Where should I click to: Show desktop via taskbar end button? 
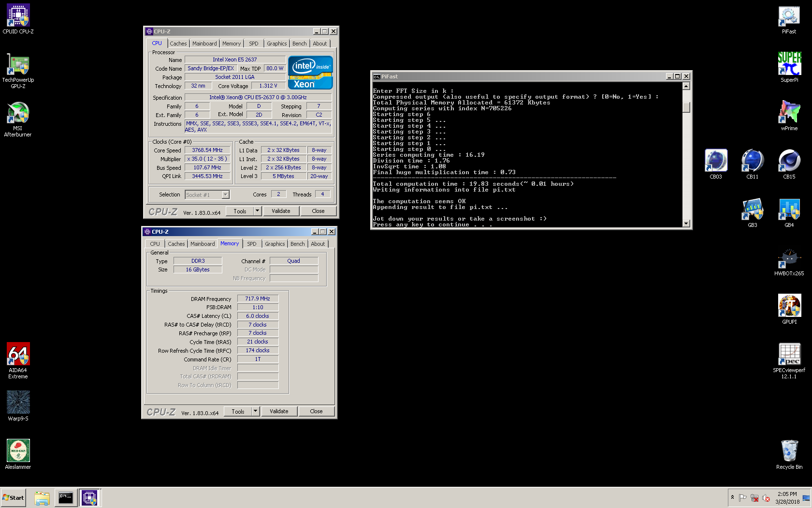[x=806, y=498]
